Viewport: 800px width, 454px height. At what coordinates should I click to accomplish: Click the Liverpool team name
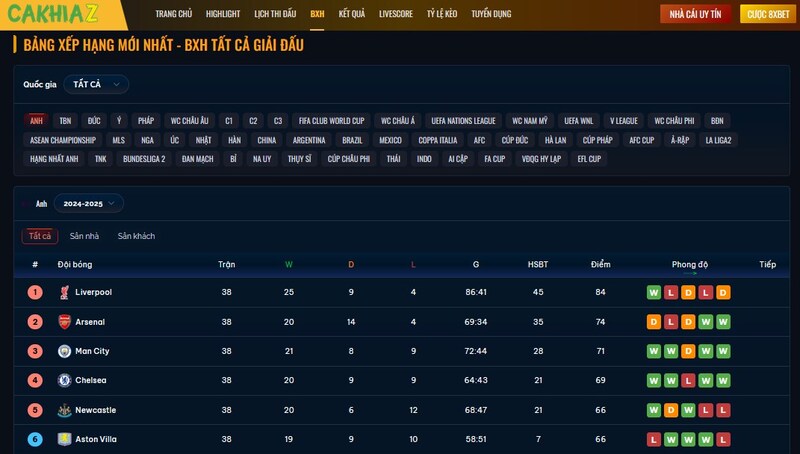[93, 292]
